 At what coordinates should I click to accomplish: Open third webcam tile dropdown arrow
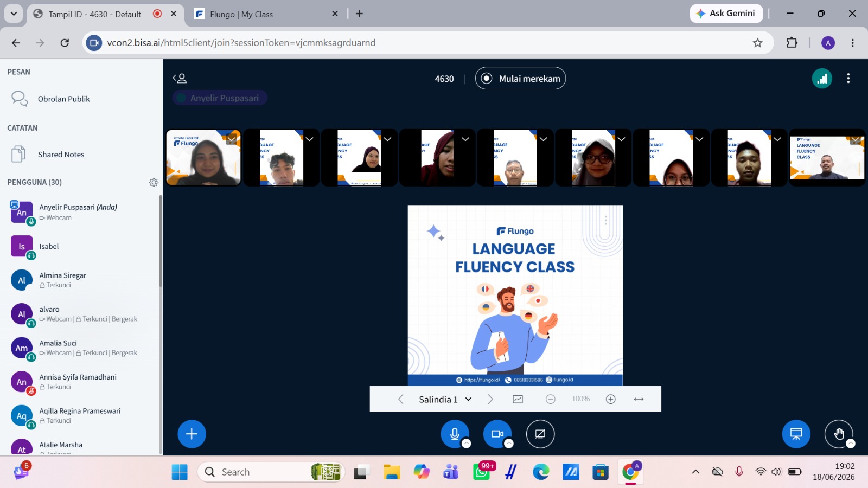click(x=387, y=139)
